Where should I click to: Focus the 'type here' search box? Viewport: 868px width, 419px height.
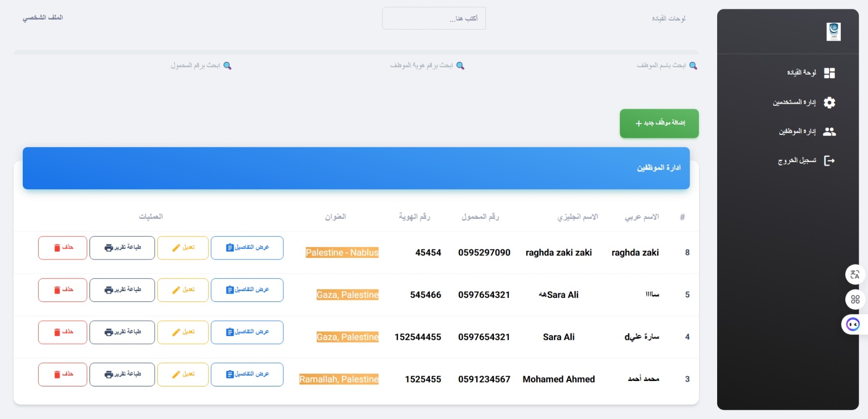click(x=434, y=19)
